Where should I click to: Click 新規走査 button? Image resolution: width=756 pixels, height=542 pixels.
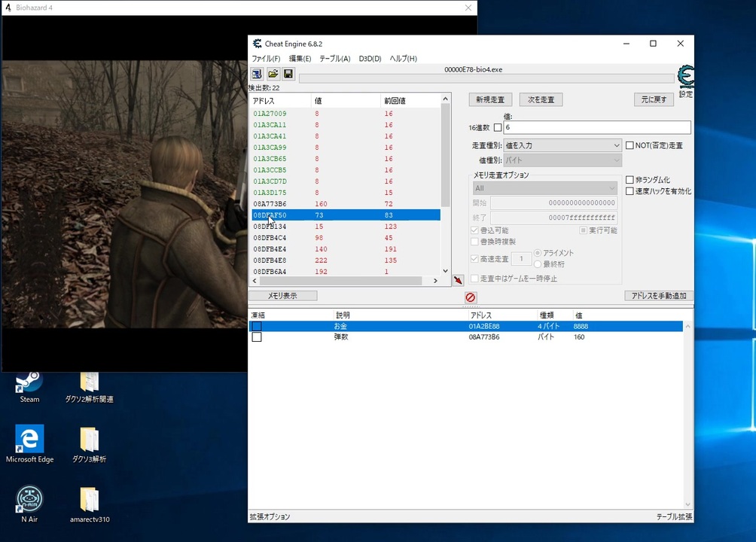490,100
